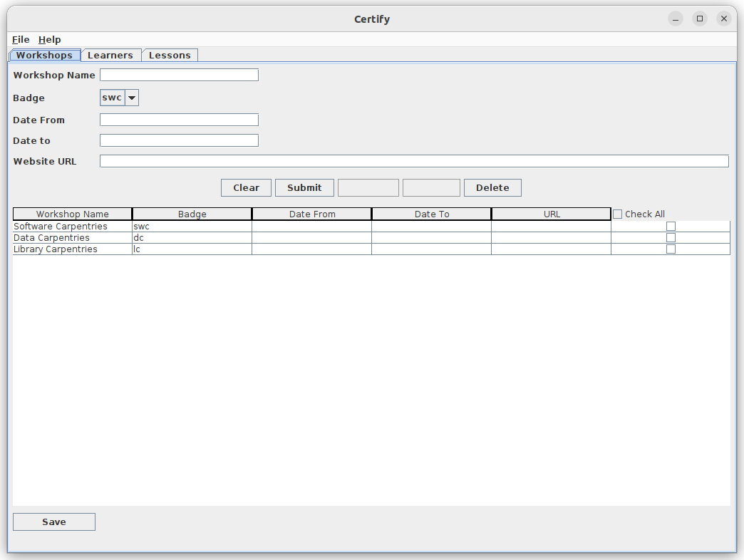The image size is (744, 560).
Task: Minimize the Certify window
Action: coord(675,19)
